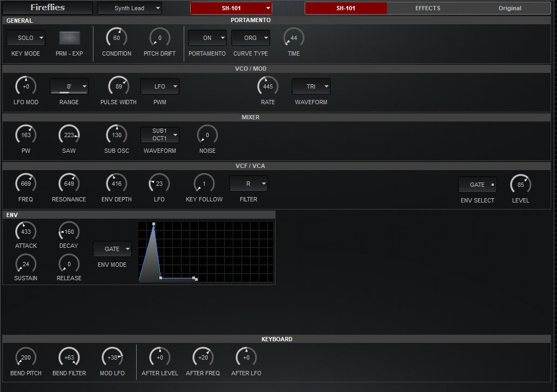This screenshot has height=392, width=557.
Task: Open the sub oscillator WAVEFORM dropdown SUB1 OCT1
Action: pyautogui.click(x=160, y=135)
